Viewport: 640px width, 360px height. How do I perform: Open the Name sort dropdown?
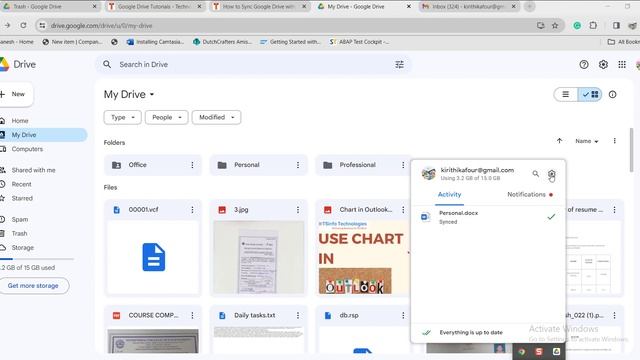(x=587, y=141)
